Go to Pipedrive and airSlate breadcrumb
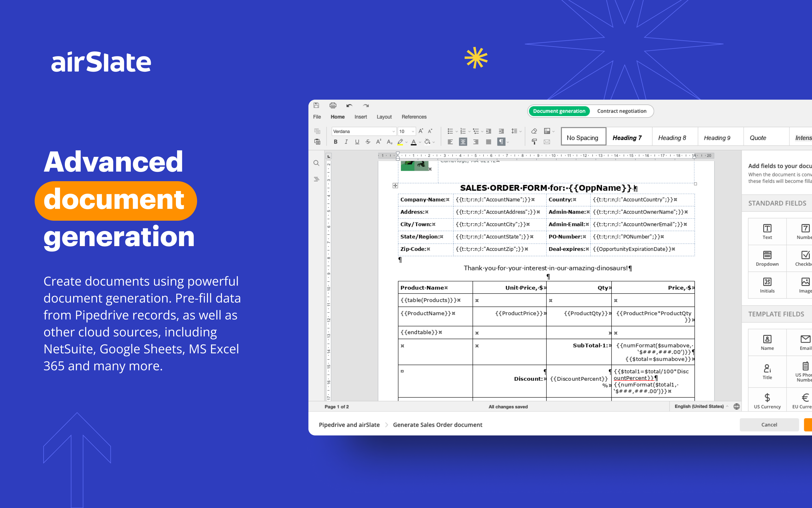 (x=349, y=425)
